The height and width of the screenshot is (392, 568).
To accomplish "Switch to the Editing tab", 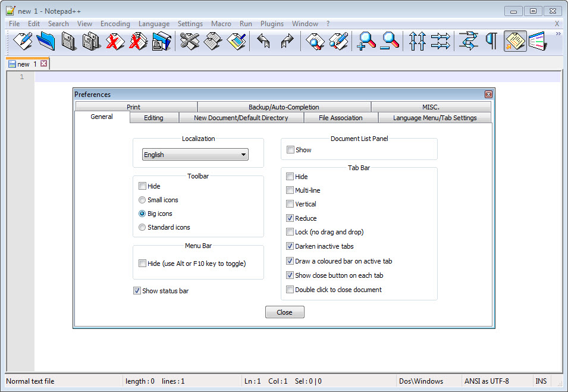I will point(153,118).
